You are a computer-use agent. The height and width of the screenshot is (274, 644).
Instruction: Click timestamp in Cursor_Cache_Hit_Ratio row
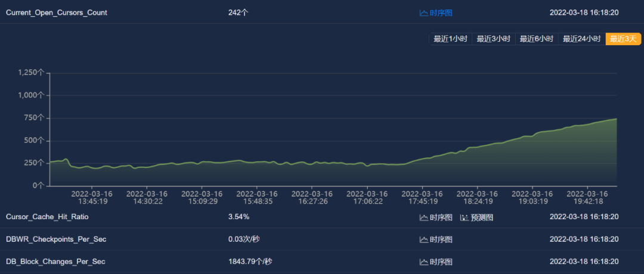click(x=584, y=217)
